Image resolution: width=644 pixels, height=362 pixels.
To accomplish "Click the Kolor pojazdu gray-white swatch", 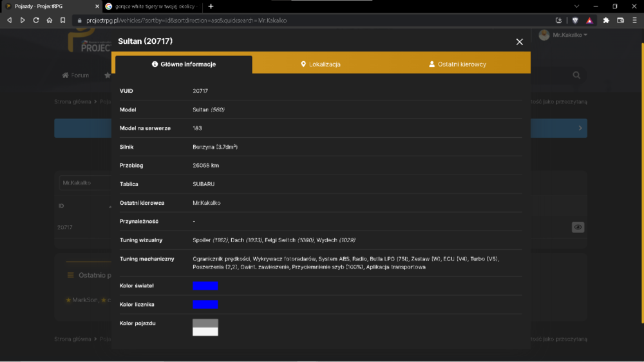I will (x=205, y=327).
